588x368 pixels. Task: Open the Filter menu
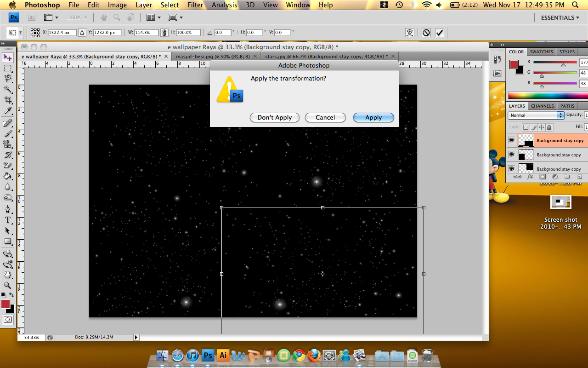pos(195,5)
